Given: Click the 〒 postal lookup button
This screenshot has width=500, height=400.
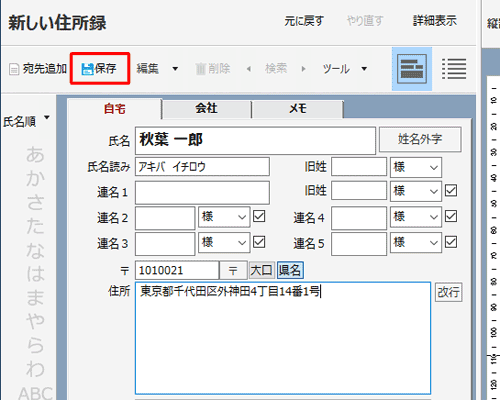Looking at the screenshot, I should tap(233, 270).
